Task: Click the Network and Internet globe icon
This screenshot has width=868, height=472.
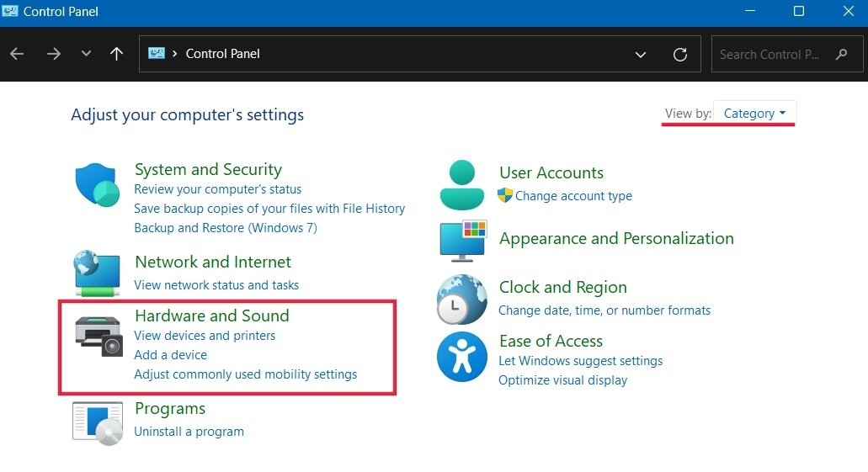Action: [97, 274]
